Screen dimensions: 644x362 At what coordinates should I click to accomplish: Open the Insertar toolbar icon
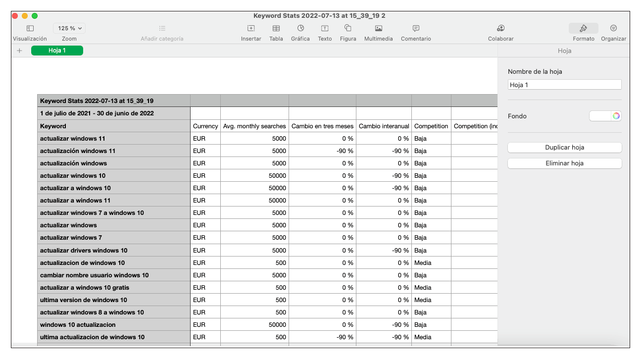coord(251,29)
